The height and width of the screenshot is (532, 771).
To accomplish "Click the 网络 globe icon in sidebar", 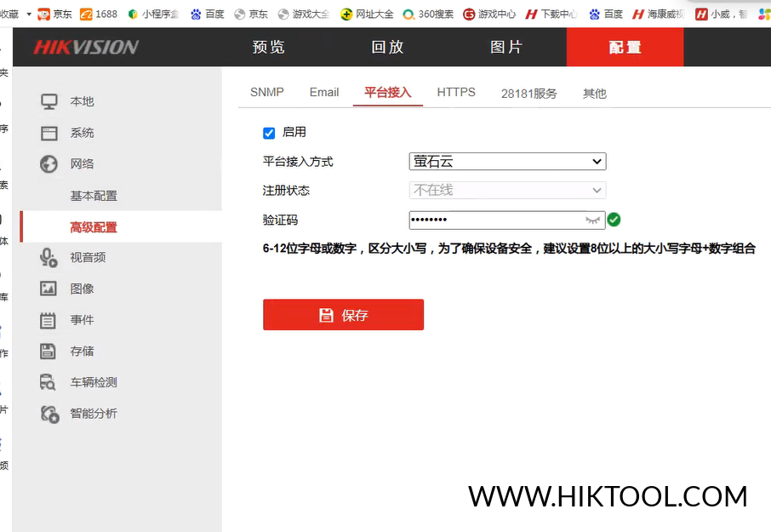I will tap(49, 164).
